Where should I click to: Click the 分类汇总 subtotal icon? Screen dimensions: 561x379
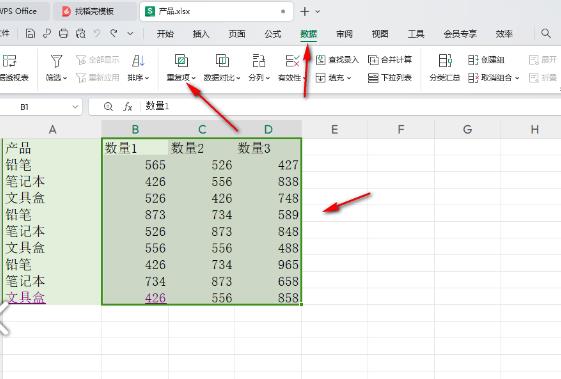click(x=445, y=61)
